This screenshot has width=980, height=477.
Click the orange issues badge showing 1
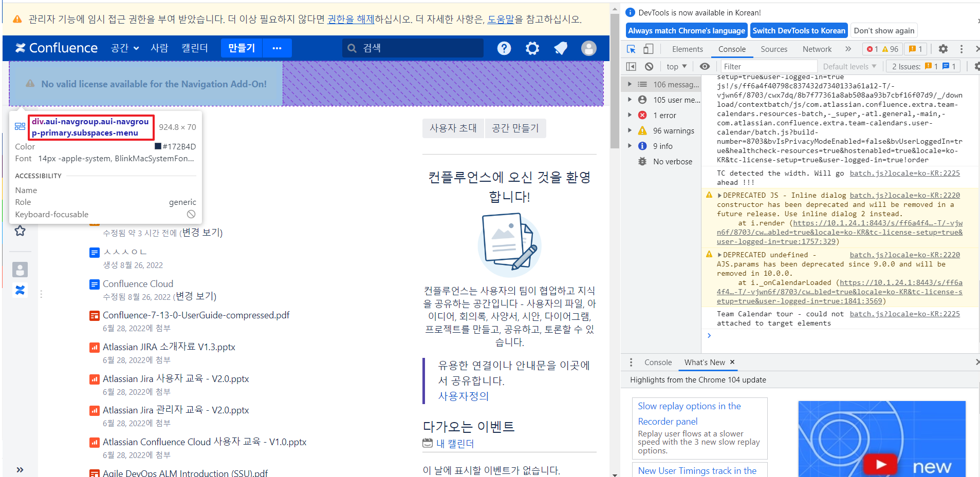[x=915, y=49]
